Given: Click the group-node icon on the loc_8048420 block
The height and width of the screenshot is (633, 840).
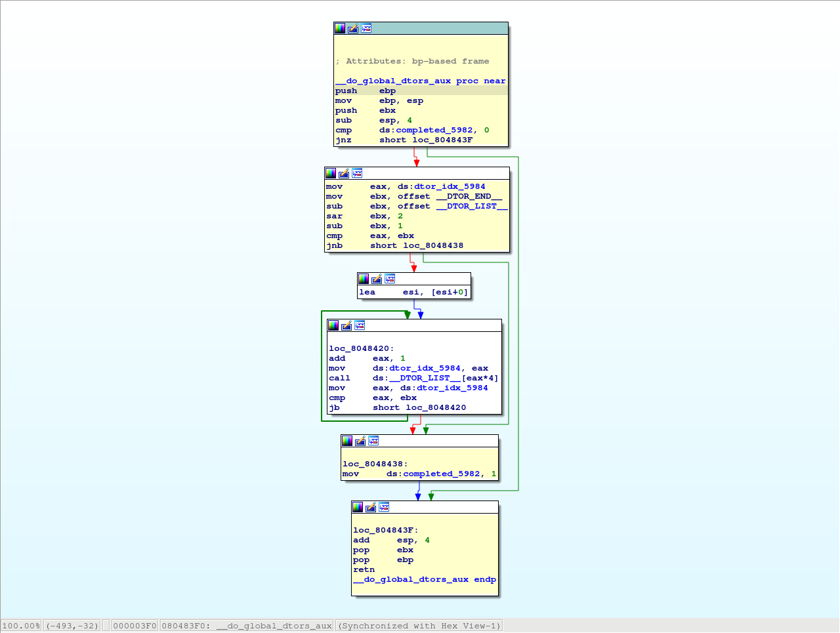Looking at the screenshot, I should (359, 325).
